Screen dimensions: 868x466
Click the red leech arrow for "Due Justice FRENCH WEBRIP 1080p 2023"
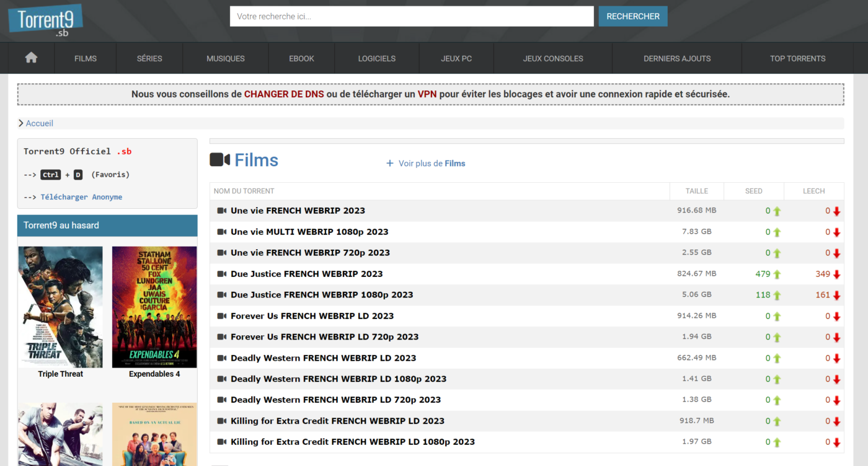pos(837,294)
